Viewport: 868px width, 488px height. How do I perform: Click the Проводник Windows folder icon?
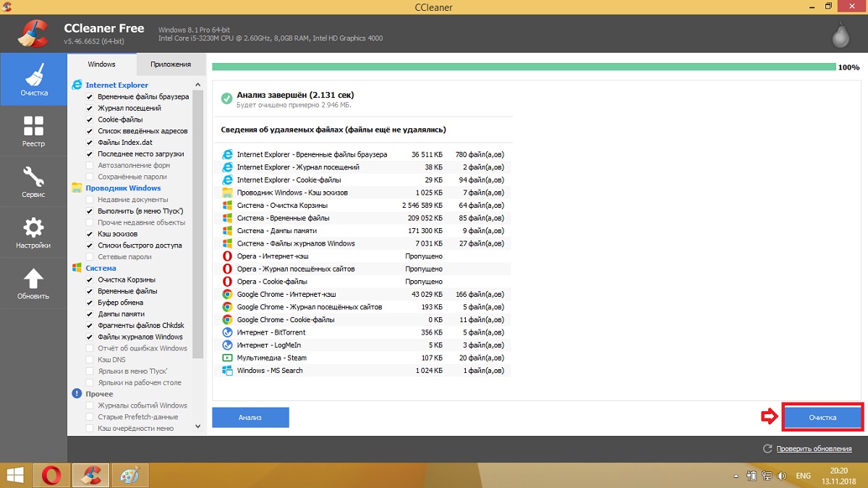click(x=77, y=188)
